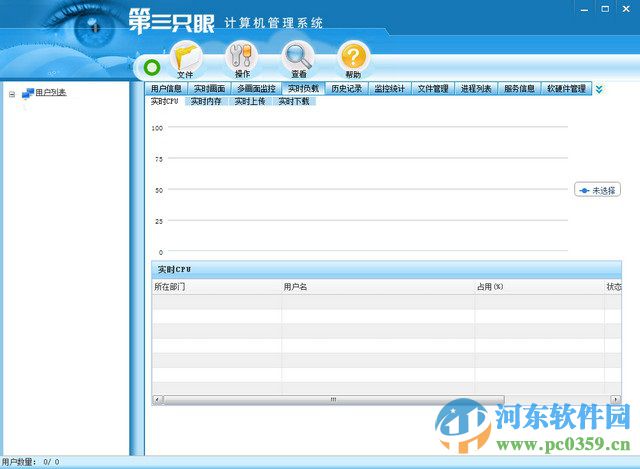Show more tabs via double chevron
This screenshot has height=469, width=640.
pyautogui.click(x=599, y=89)
